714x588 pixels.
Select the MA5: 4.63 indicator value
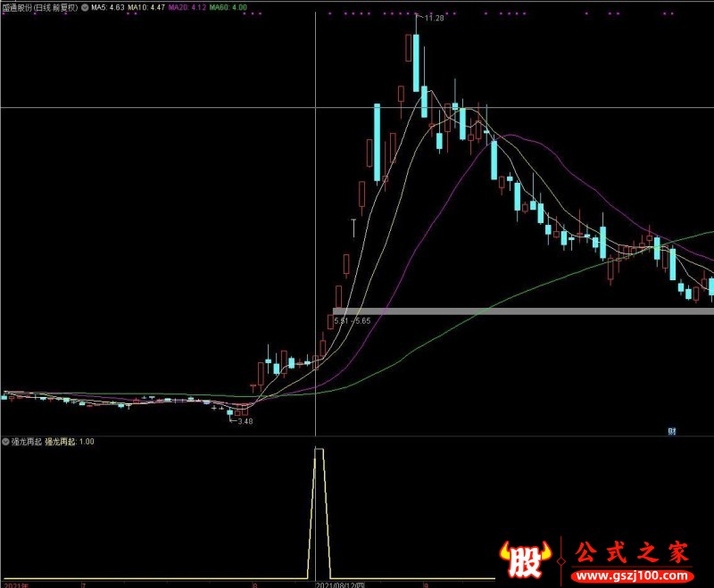[x=108, y=7]
